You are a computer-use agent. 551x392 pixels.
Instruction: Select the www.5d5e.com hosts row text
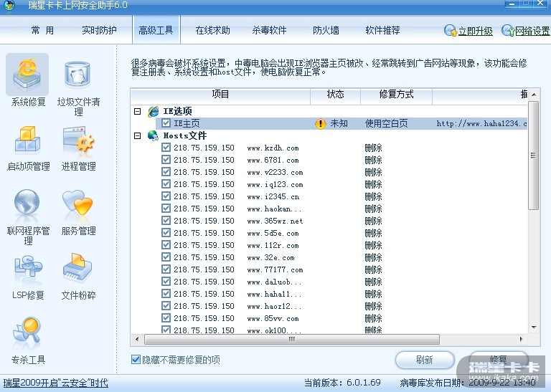click(x=273, y=233)
